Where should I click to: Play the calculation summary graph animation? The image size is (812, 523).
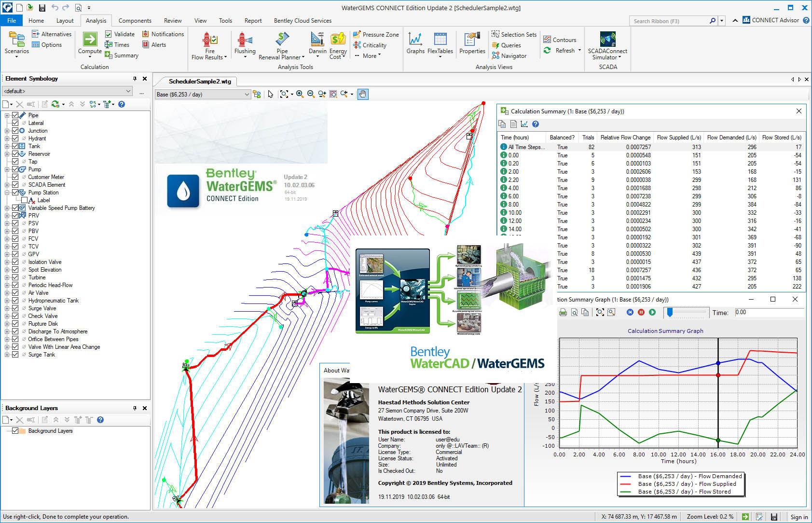[652, 312]
